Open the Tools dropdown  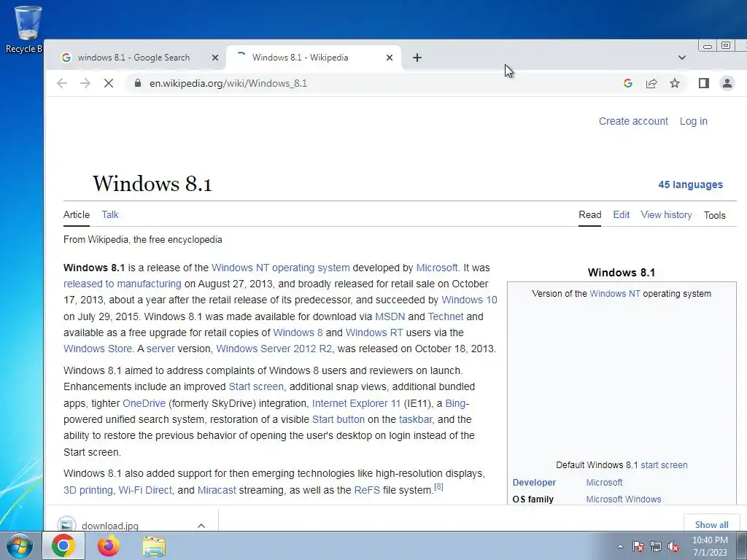point(715,215)
